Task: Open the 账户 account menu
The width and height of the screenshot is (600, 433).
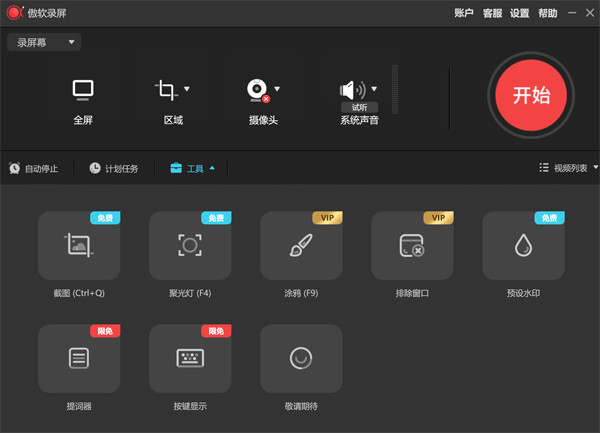Action: click(x=464, y=13)
